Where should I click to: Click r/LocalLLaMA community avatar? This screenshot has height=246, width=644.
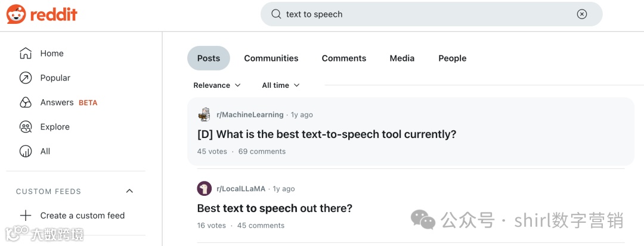(x=205, y=189)
